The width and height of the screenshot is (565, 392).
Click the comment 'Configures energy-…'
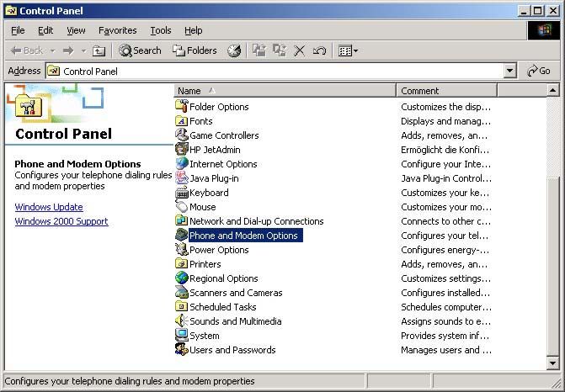[x=445, y=250]
